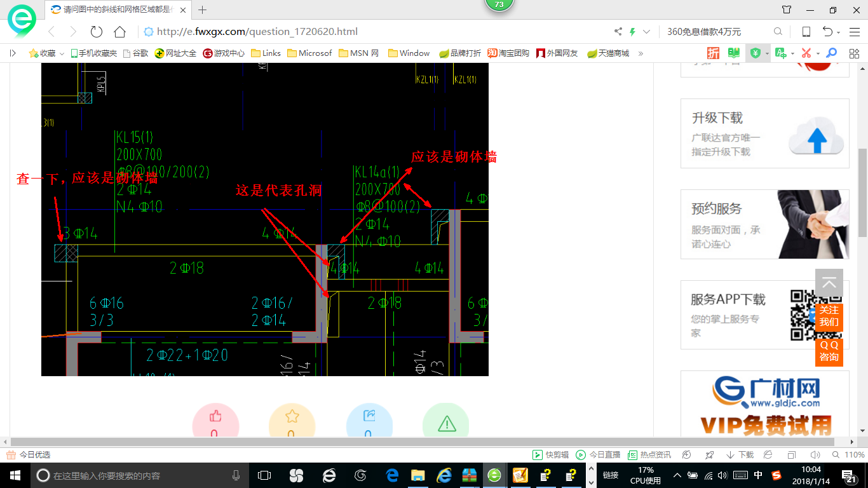Click the red scissors screenshot icon
Image resolution: width=868 pixels, height=488 pixels.
coord(806,53)
